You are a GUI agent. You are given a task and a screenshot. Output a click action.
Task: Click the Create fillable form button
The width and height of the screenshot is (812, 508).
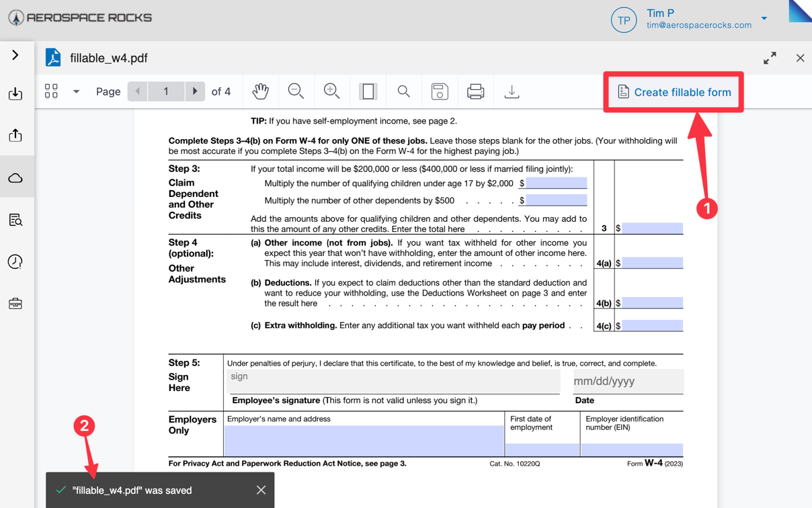tap(674, 92)
